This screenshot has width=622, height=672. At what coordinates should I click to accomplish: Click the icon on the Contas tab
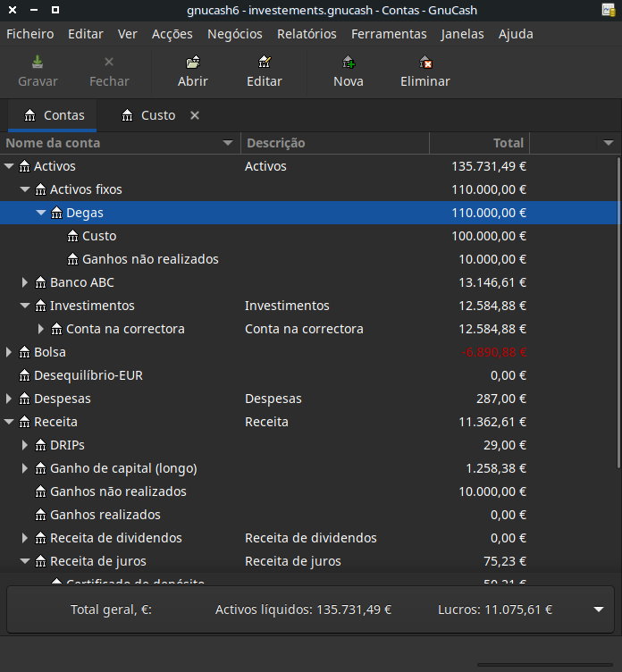(30, 115)
